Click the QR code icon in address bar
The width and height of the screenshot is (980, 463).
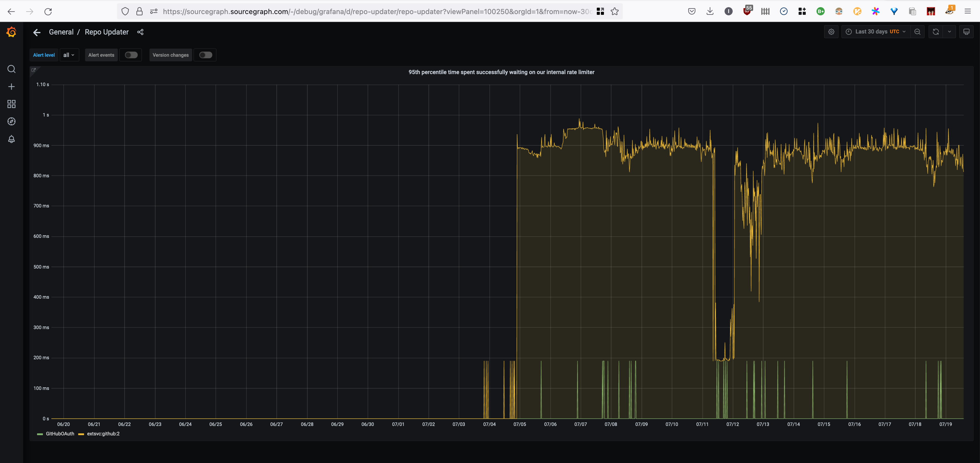click(x=600, y=11)
